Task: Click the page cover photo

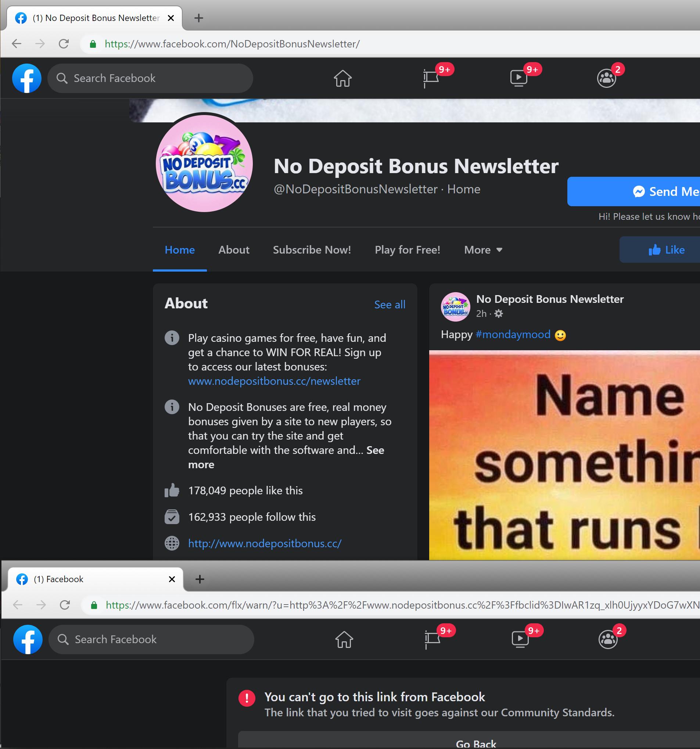Action: click(414, 110)
